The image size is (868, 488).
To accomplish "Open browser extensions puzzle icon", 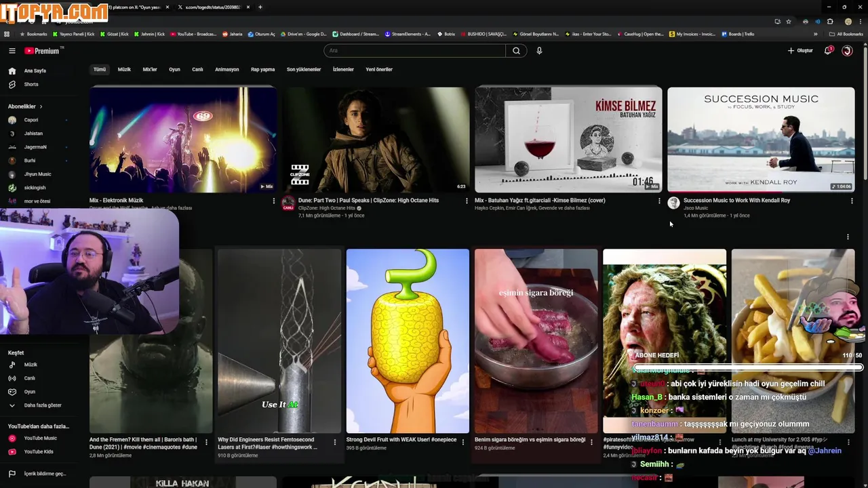I will (x=830, y=22).
